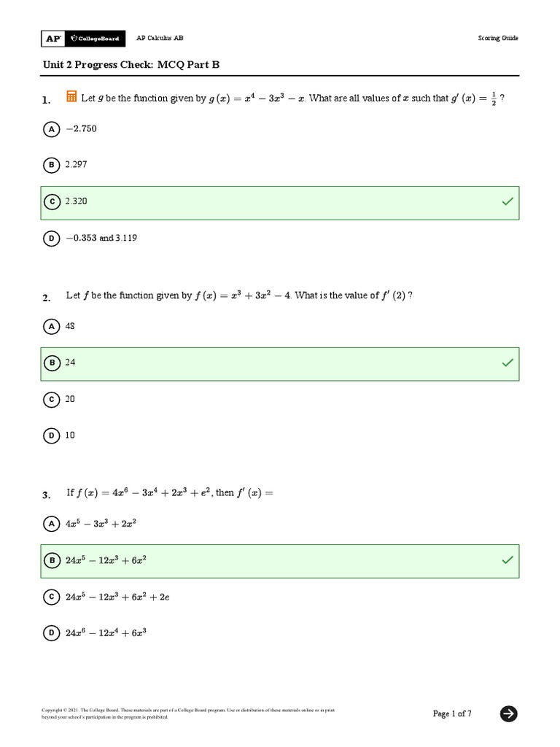Select option A with answer 48

pyautogui.click(x=51, y=327)
